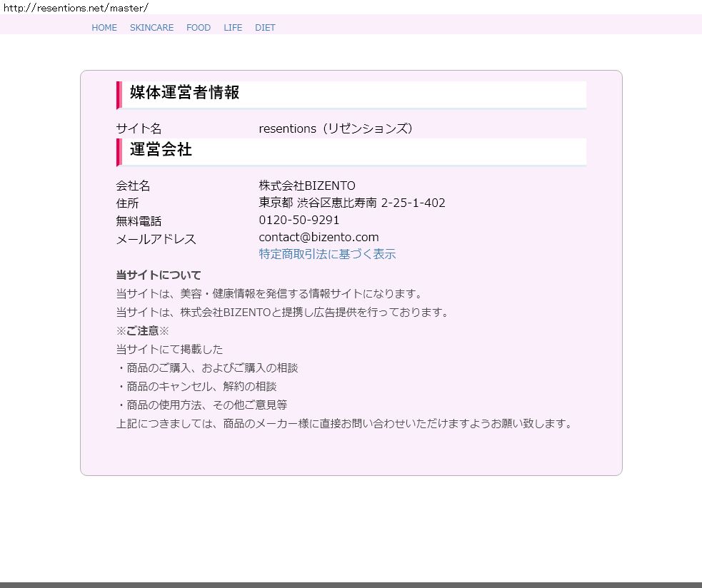Image resolution: width=702 pixels, height=588 pixels.
Task: Open the LIFE category link
Action: pos(233,28)
